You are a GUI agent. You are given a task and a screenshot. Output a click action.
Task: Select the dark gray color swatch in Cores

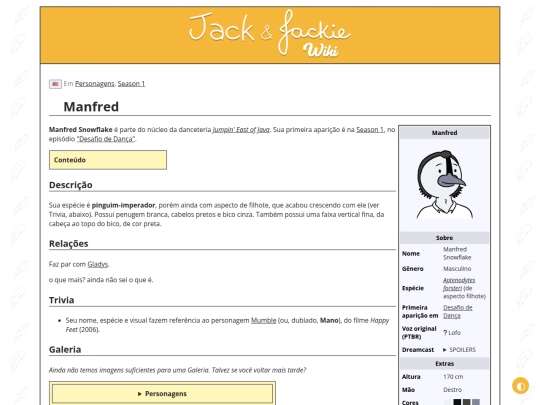pos(466,402)
